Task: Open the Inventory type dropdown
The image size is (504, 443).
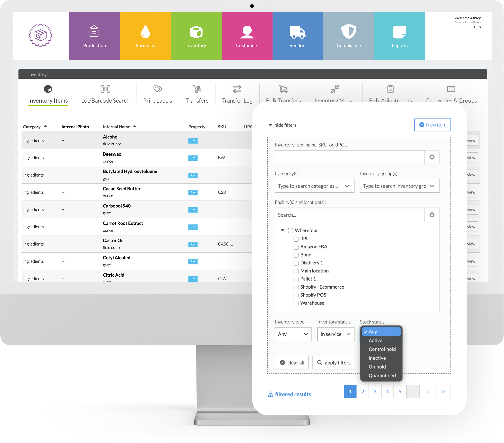Action: (293, 334)
